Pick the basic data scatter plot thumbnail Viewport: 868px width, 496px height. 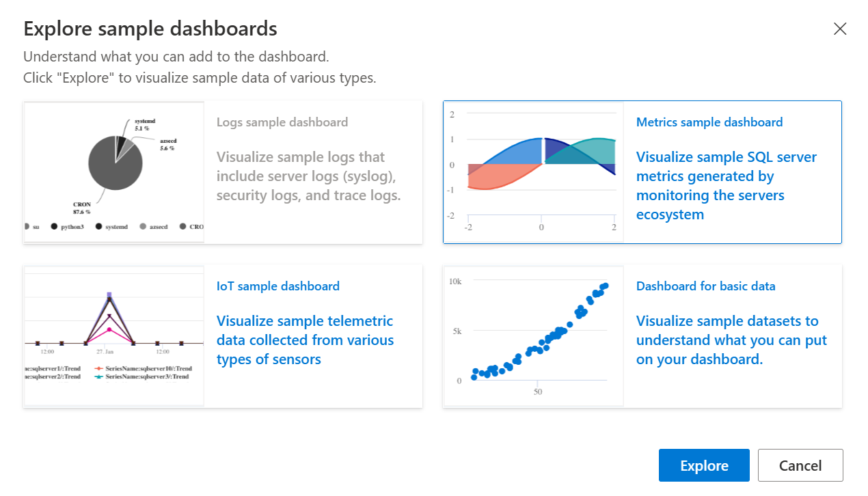point(534,335)
